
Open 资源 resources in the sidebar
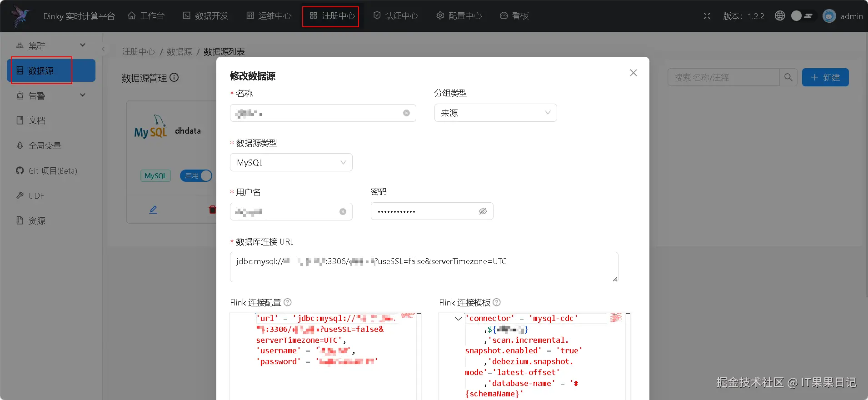[51, 220]
